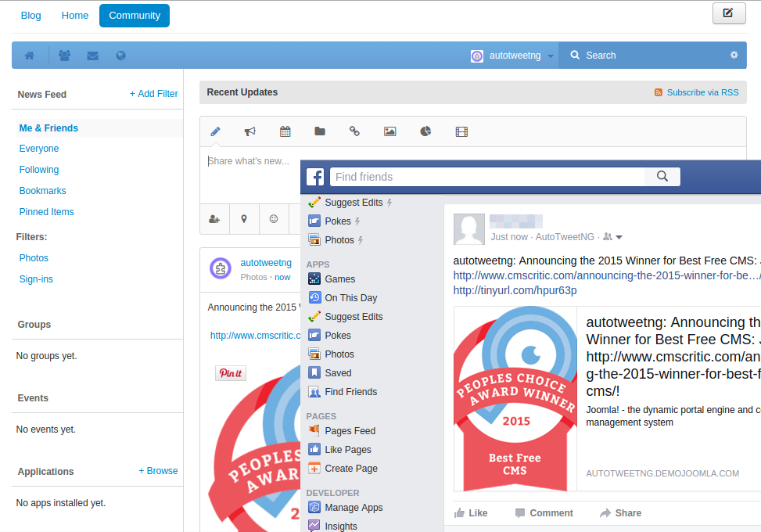
Task: Click Subscribe via RSS link
Action: 702,92
